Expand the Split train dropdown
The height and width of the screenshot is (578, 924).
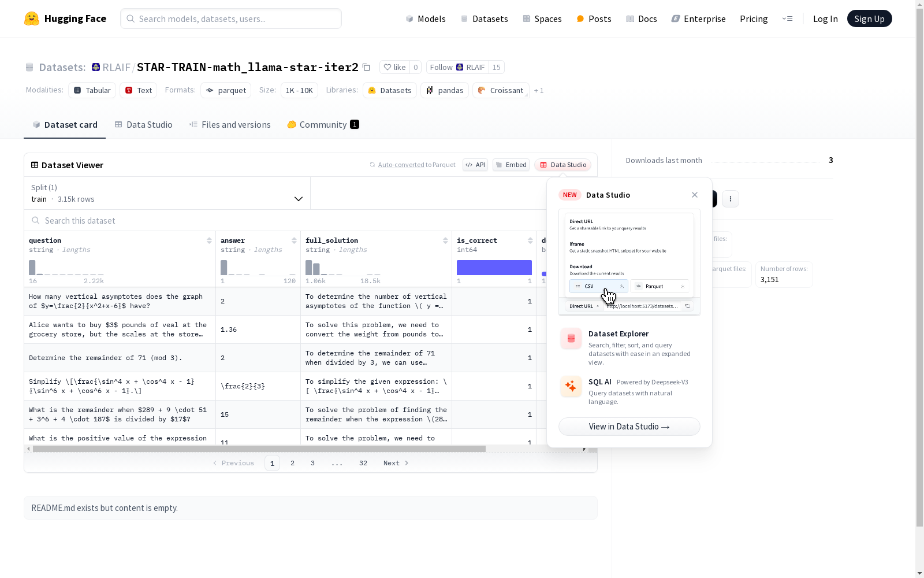[x=167, y=193]
